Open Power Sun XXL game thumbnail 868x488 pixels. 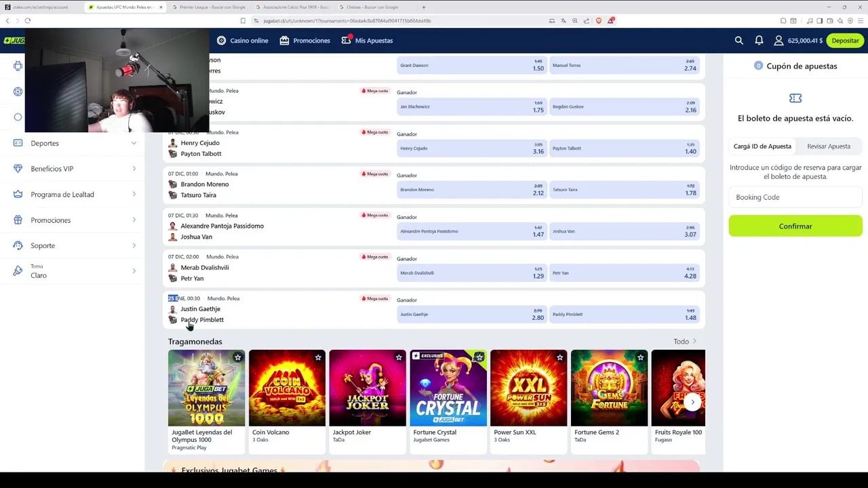[x=528, y=388]
